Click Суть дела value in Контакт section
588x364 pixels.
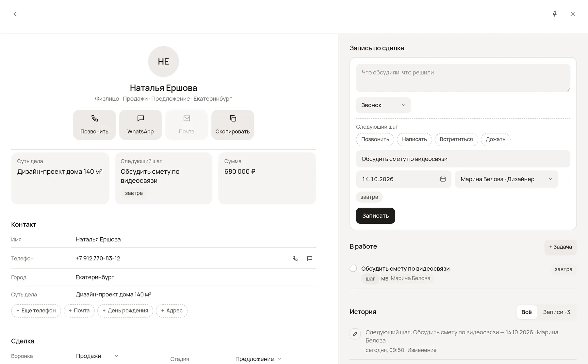[x=113, y=294]
